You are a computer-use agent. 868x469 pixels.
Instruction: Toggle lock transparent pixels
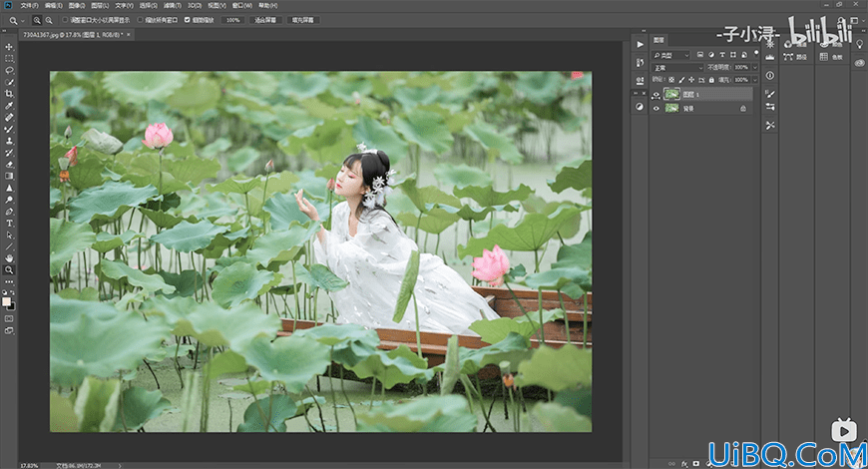click(x=671, y=80)
